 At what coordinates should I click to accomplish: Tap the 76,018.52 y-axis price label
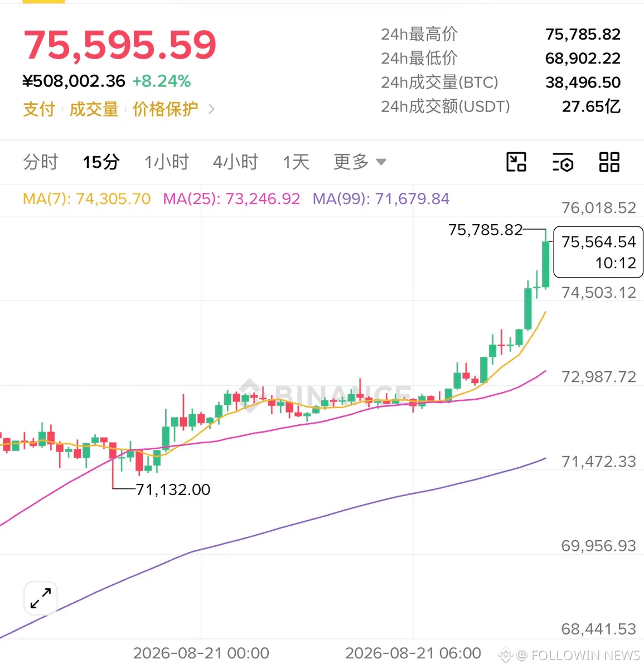point(599,208)
